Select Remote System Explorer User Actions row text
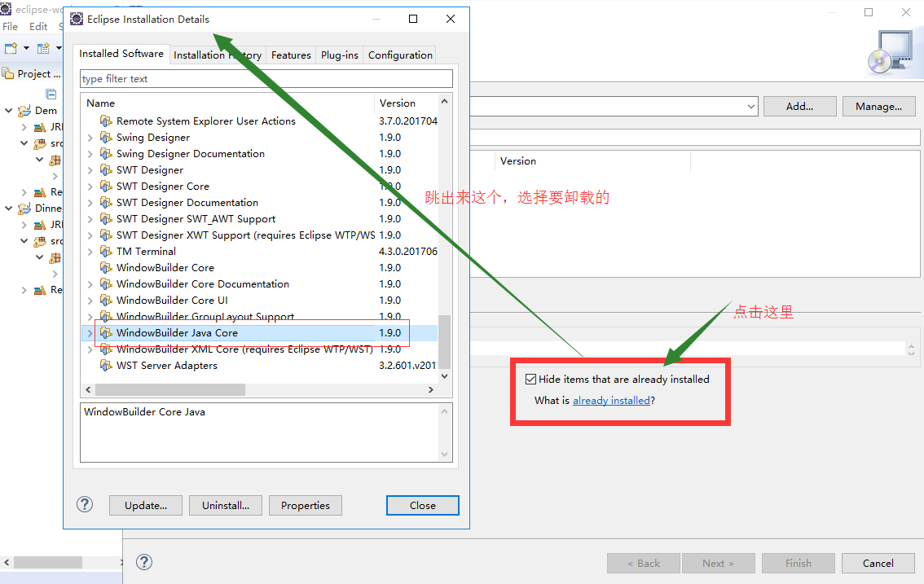This screenshot has width=924, height=584. tap(205, 121)
